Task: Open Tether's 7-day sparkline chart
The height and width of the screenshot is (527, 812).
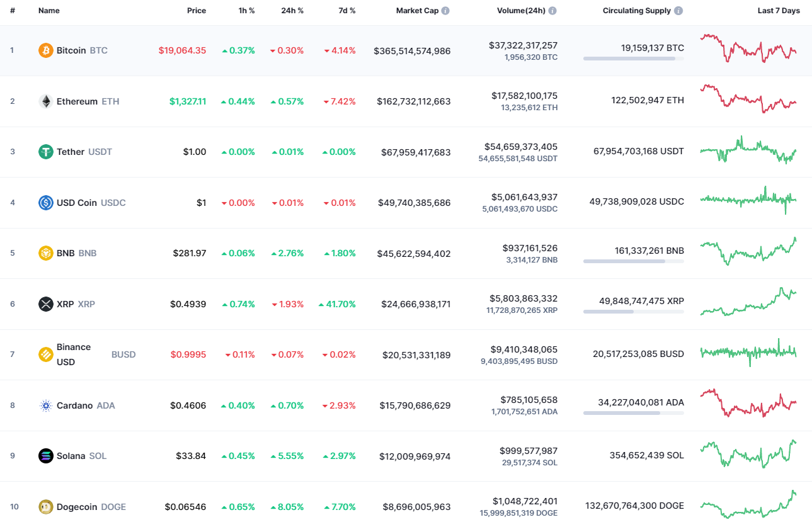Action: 748,150
